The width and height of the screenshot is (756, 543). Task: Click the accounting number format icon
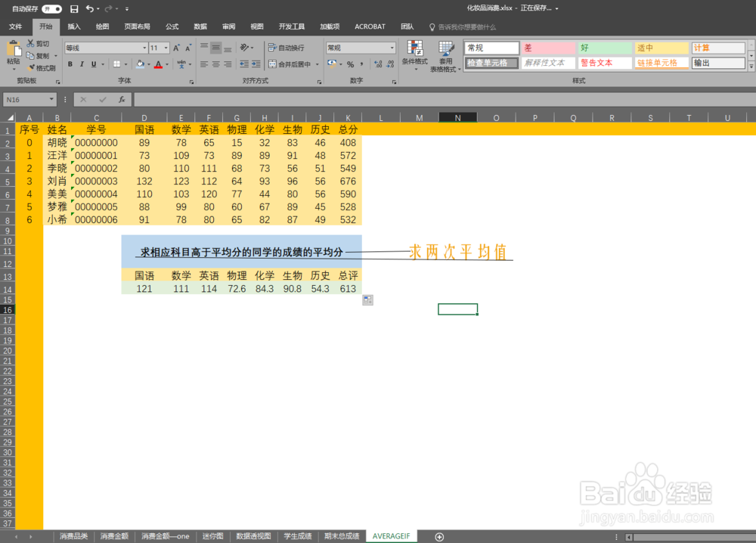[332, 64]
